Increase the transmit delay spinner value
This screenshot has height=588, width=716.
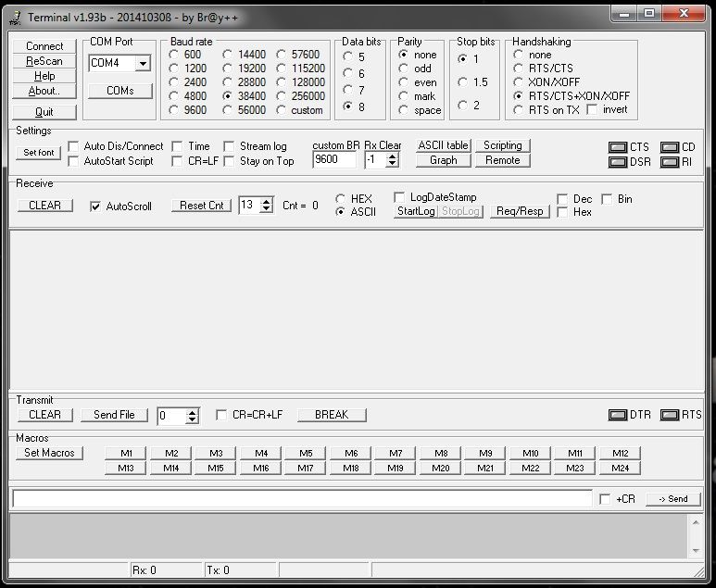(193, 412)
